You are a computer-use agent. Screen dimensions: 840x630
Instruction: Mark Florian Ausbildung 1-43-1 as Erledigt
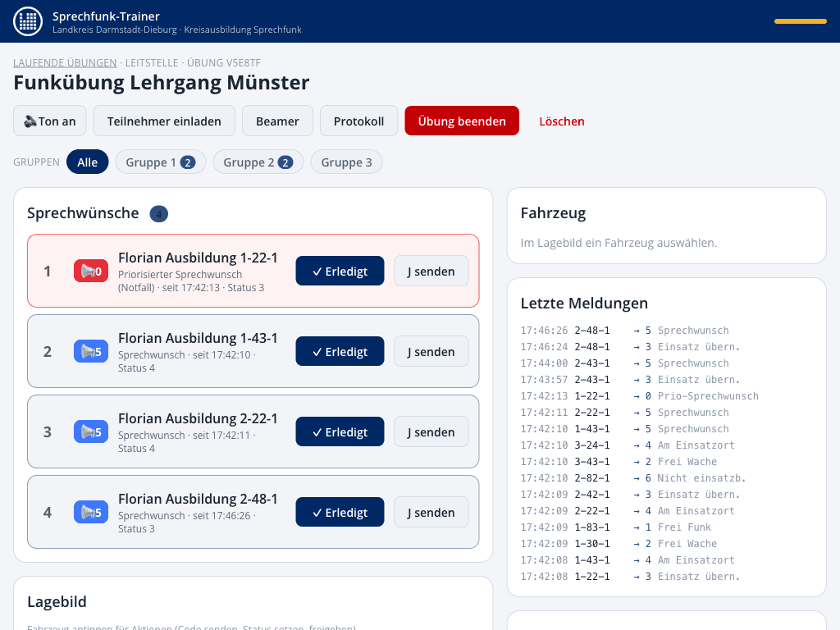[340, 351]
